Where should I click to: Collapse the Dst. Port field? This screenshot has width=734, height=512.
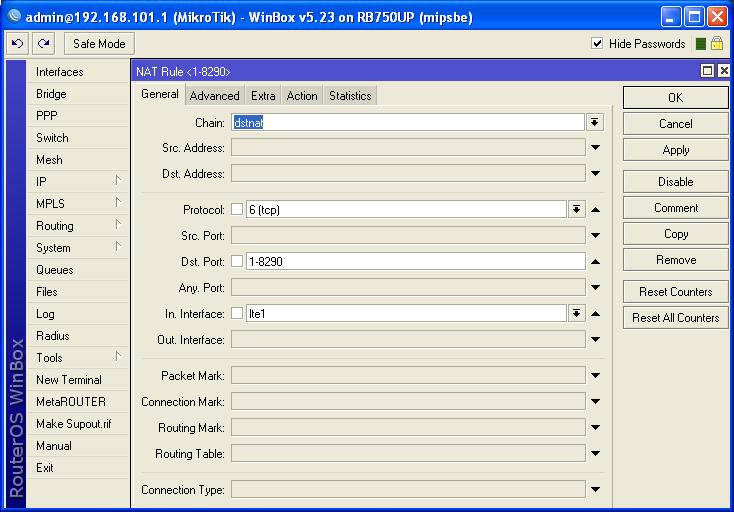595,262
